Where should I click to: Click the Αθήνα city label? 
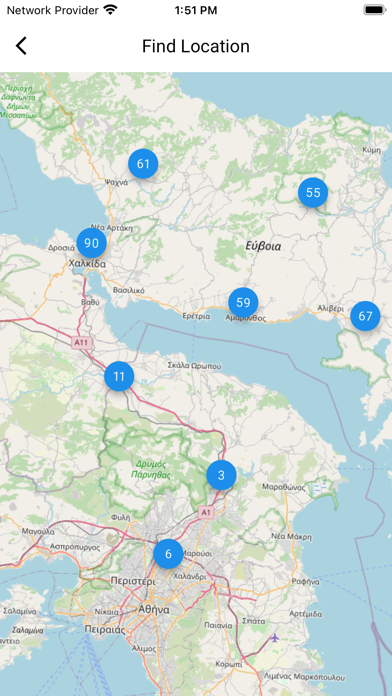pyautogui.click(x=154, y=609)
